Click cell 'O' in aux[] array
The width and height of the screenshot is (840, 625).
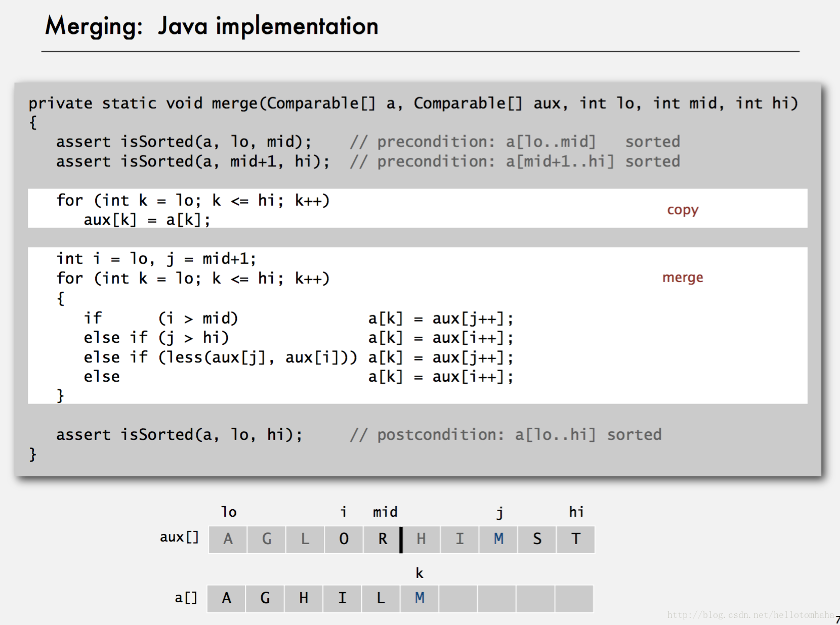pyautogui.click(x=344, y=539)
